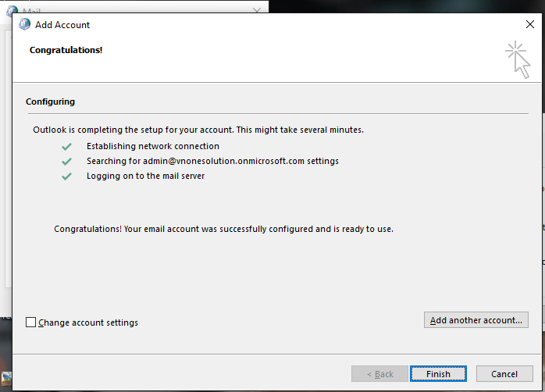
Task: Click the Configuring section label
Action: pyautogui.click(x=50, y=102)
